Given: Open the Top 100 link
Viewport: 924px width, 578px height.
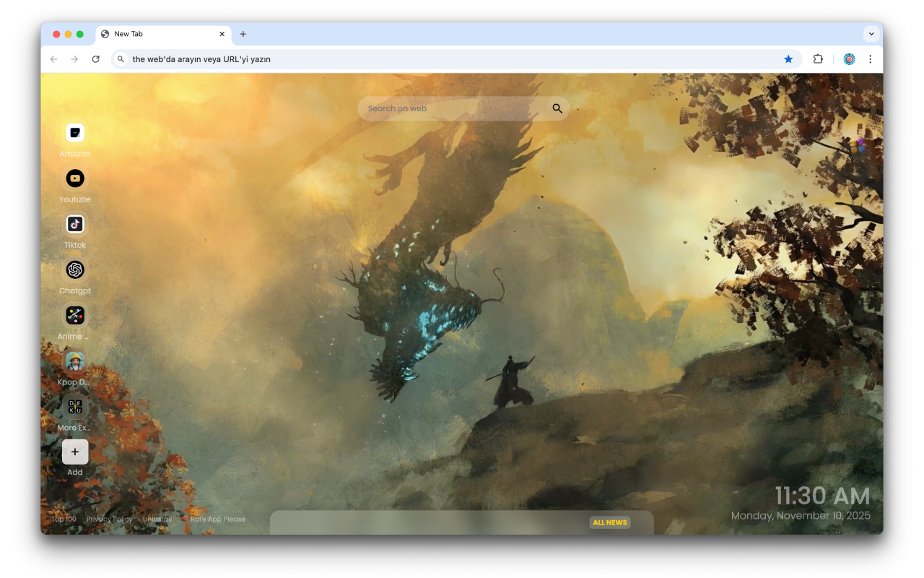Looking at the screenshot, I should pos(64,519).
